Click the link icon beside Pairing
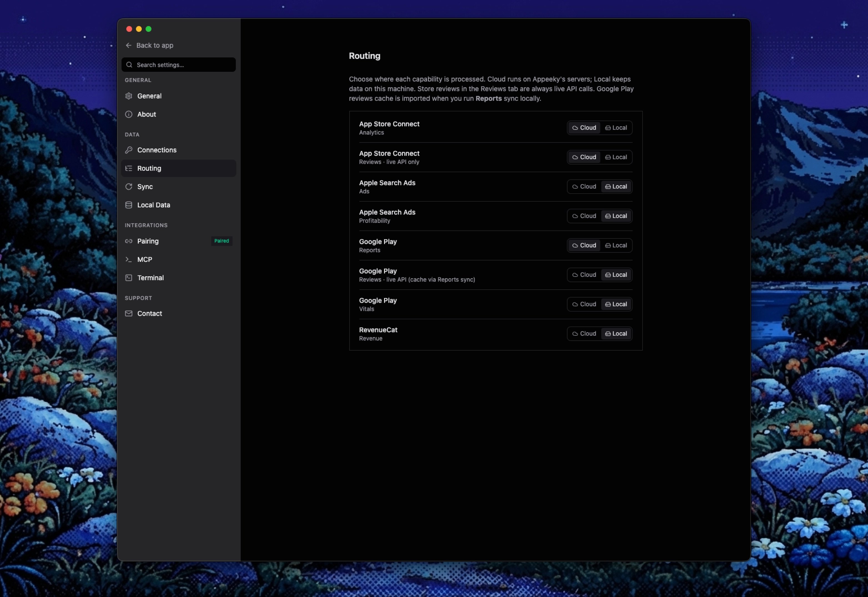This screenshot has height=597, width=868. pos(129,241)
